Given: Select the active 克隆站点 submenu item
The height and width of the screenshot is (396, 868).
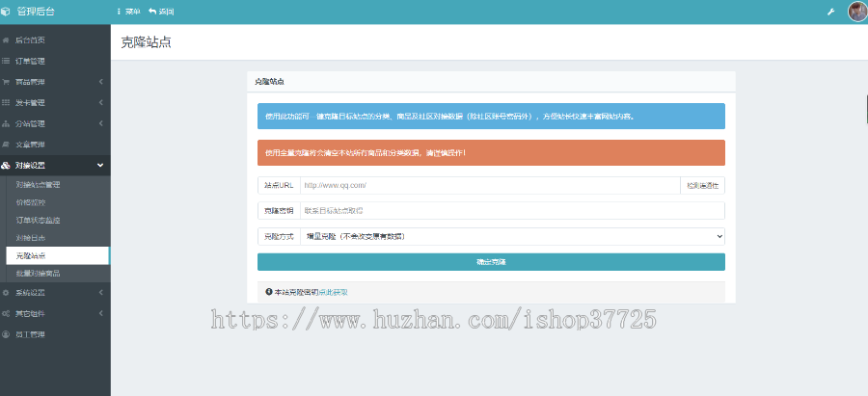Looking at the screenshot, I should pyautogui.click(x=58, y=255).
